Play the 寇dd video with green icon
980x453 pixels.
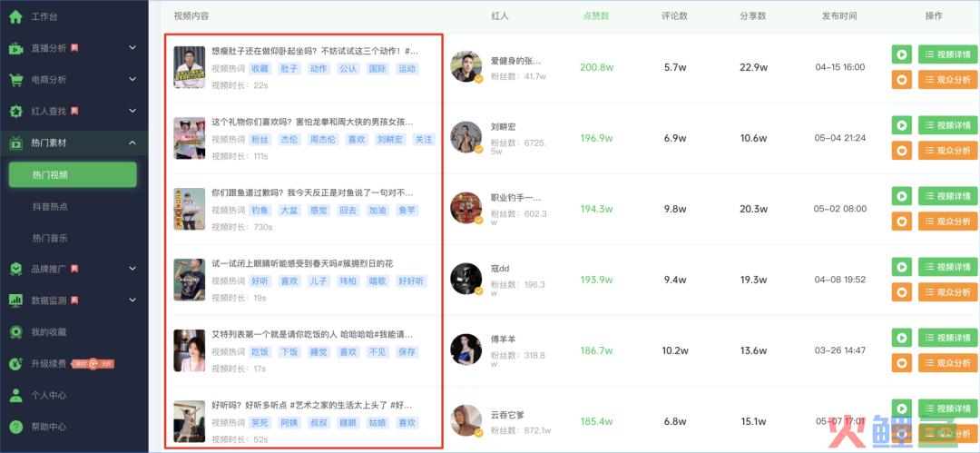point(901,267)
